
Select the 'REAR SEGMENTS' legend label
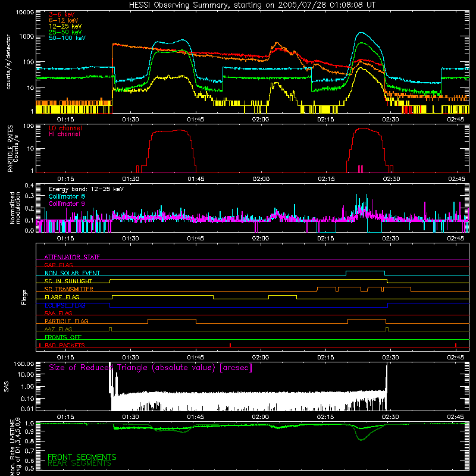click(80, 464)
